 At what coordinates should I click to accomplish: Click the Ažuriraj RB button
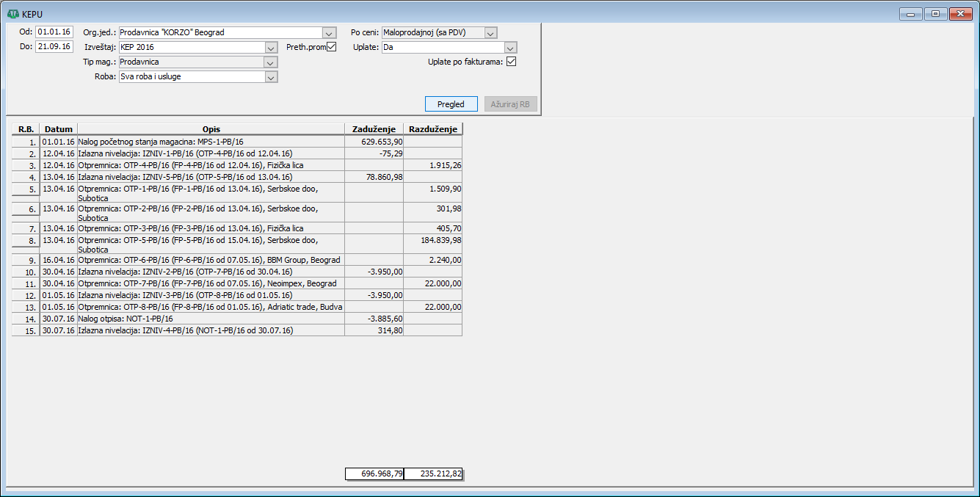(510, 104)
